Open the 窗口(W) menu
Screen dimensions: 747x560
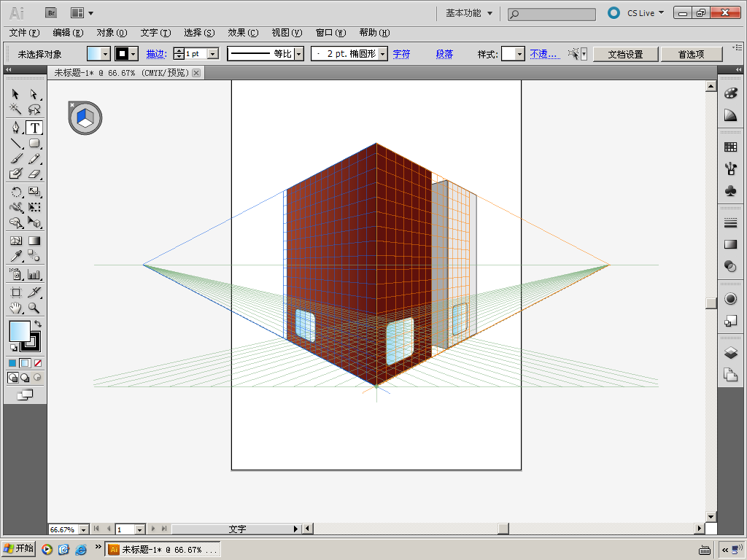(x=330, y=33)
